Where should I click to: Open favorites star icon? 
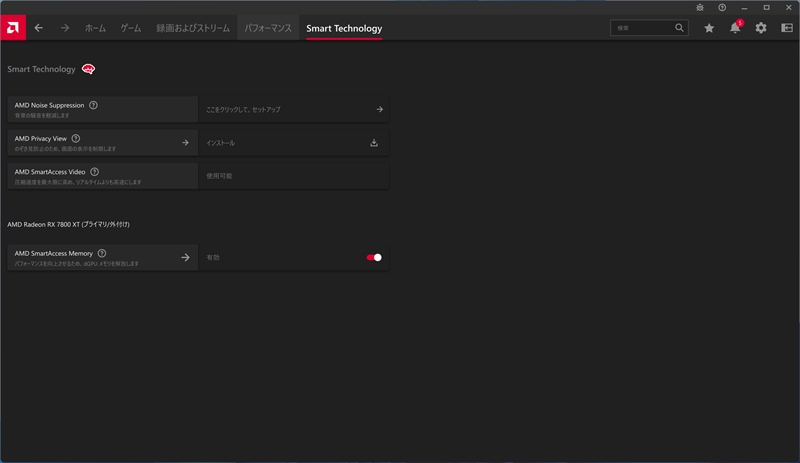(709, 28)
